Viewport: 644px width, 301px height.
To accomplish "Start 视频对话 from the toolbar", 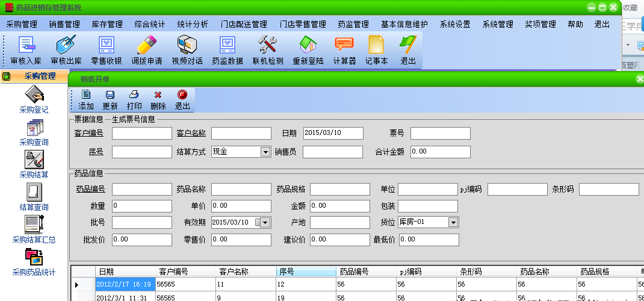I will pyautogui.click(x=187, y=51).
